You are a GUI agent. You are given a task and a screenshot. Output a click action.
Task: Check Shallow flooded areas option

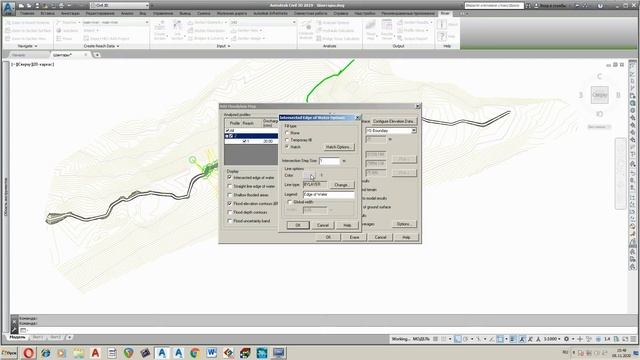(230, 195)
